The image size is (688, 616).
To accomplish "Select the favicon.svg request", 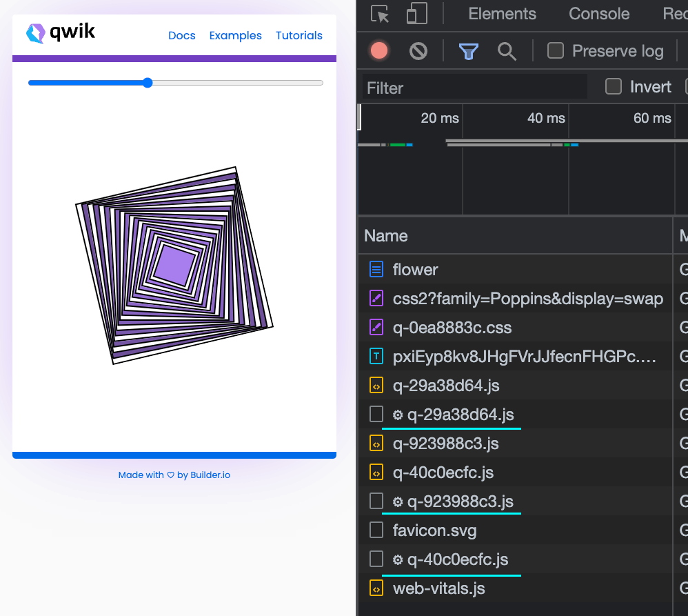I will (515, 530).
